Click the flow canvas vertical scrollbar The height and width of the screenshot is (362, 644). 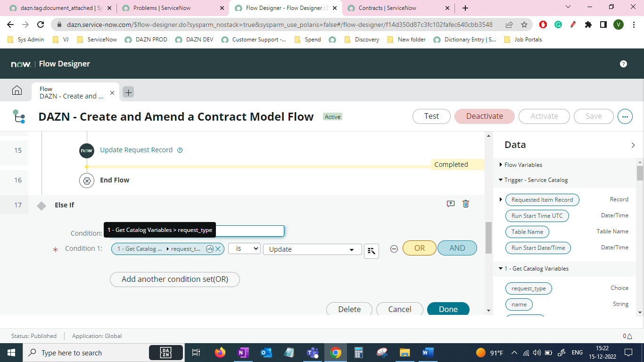(x=488, y=237)
